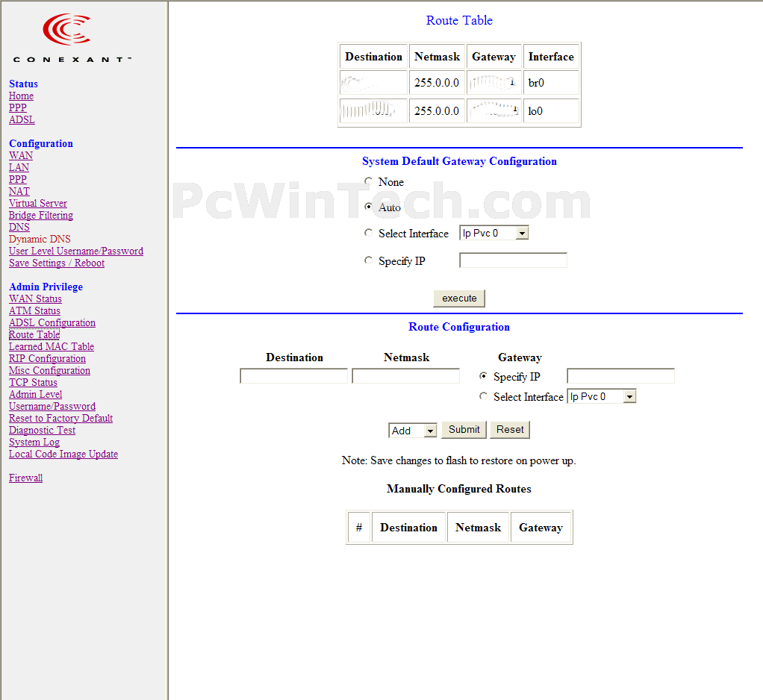This screenshot has height=700, width=763.
Task: Open Local Code Image Update page
Action: (63, 454)
